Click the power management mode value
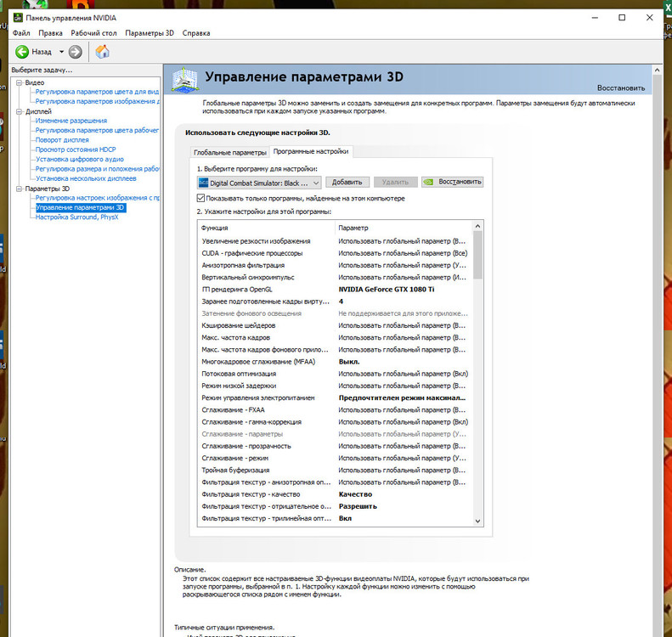This screenshot has height=637, width=672. tap(402, 397)
